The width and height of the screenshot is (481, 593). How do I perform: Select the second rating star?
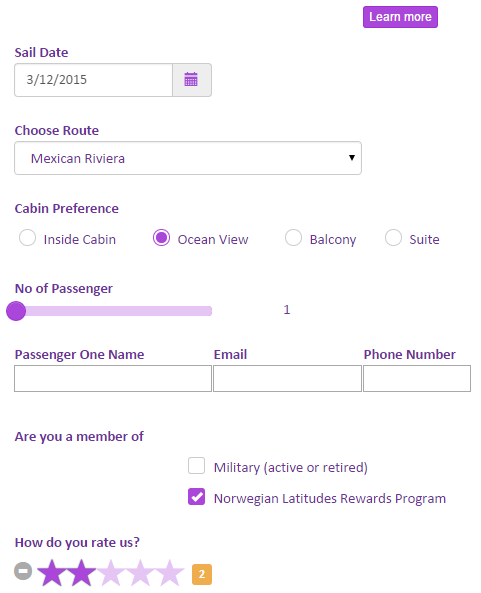81,573
